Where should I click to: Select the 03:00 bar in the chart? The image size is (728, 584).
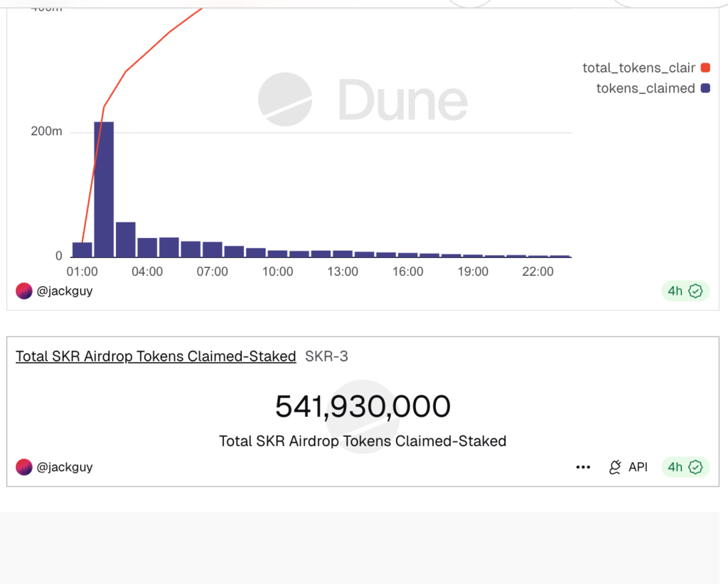click(126, 239)
